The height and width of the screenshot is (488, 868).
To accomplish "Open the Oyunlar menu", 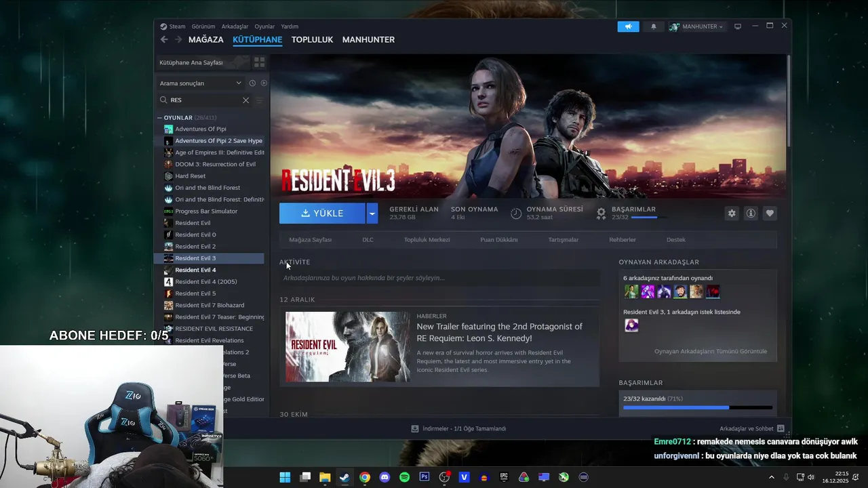I will click(264, 26).
